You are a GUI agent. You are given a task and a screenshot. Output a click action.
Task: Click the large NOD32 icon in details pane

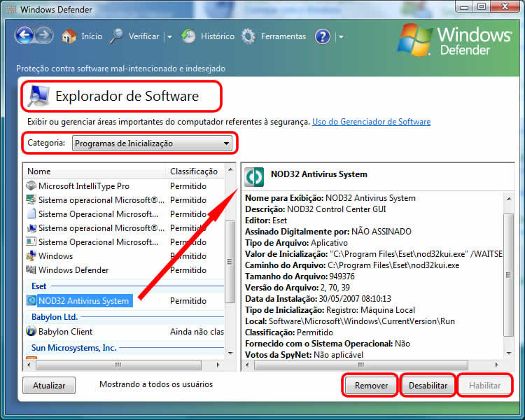[254, 177]
